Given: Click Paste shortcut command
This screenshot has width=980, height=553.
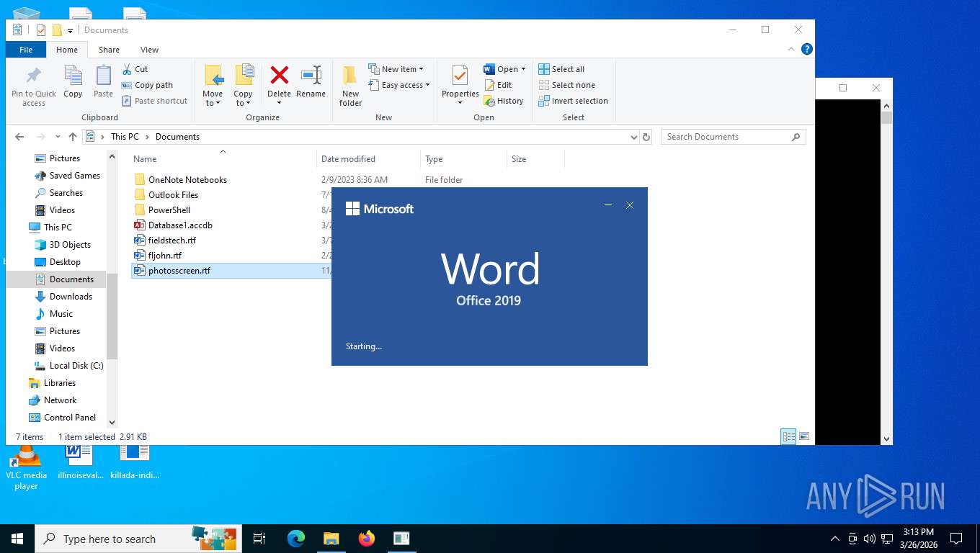Looking at the screenshot, I should click(154, 101).
